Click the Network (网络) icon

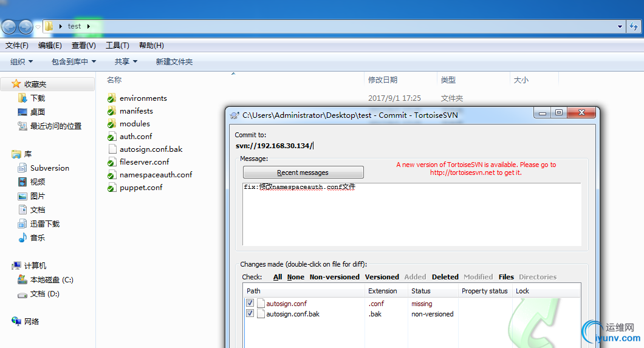[16, 321]
